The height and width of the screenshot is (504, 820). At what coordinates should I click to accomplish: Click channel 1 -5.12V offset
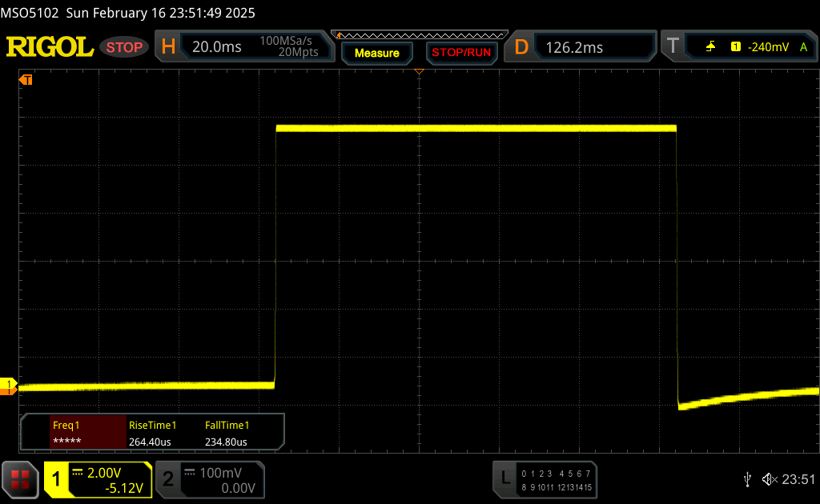pyautogui.click(x=124, y=488)
